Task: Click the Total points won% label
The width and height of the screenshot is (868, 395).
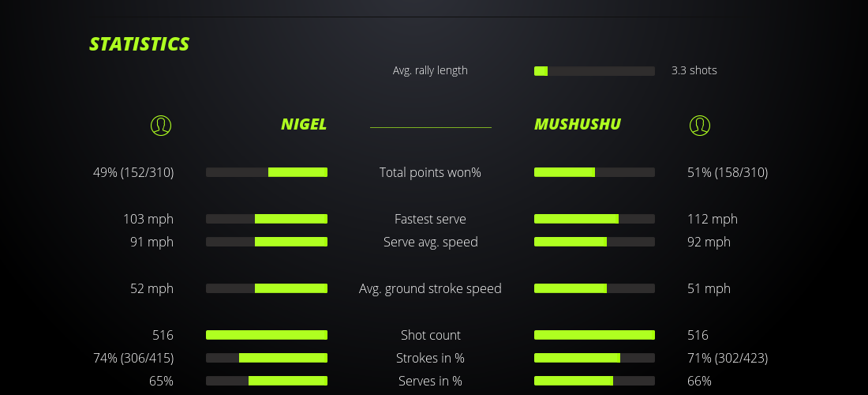Action: 430,172
